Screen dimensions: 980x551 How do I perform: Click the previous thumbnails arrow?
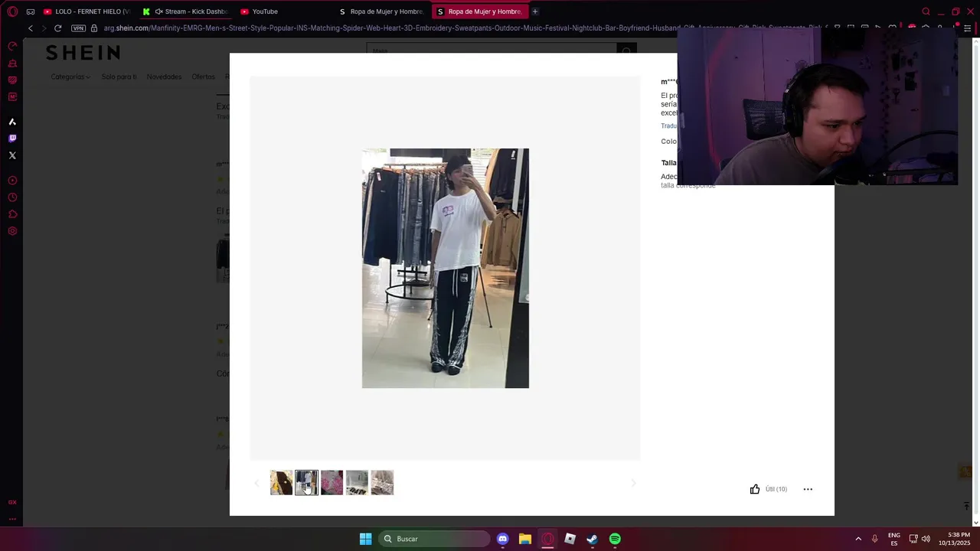[x=256, y=483]
